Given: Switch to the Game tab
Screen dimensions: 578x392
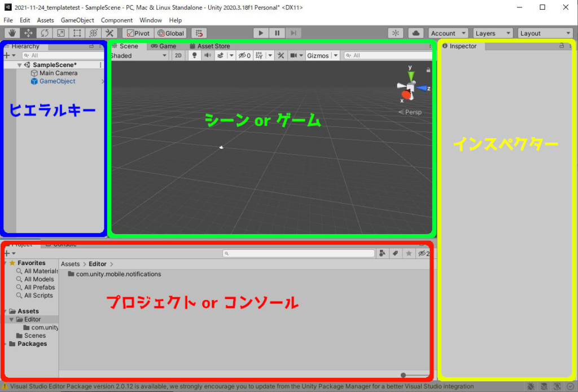Looking at the screenshot, I should click(x=164, y=46).
